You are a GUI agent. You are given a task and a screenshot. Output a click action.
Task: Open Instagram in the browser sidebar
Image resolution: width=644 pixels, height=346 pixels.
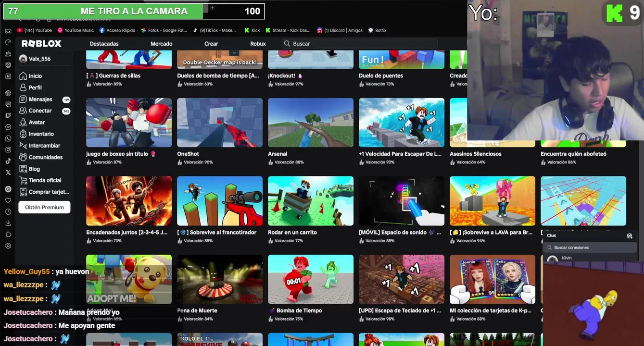8,149
